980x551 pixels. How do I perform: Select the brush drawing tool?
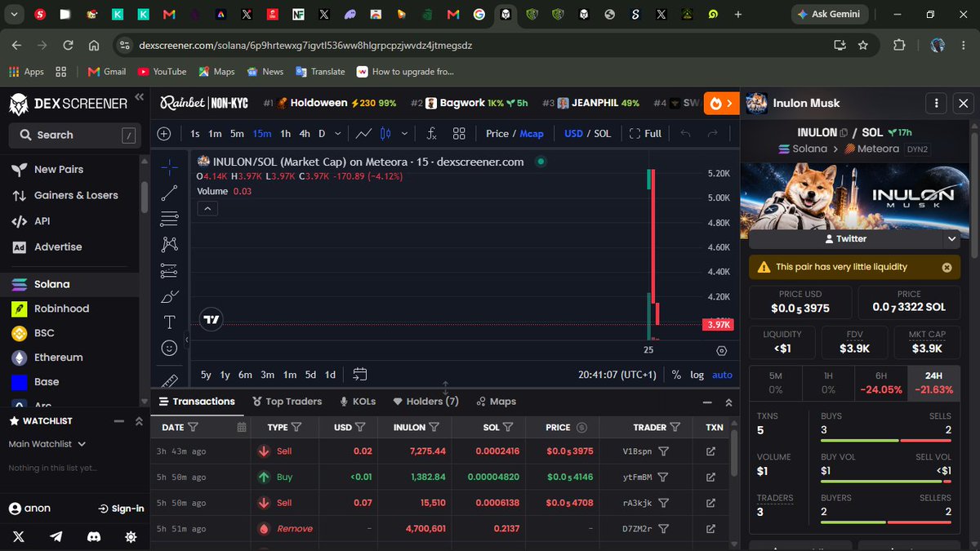(x=169, y=295)
